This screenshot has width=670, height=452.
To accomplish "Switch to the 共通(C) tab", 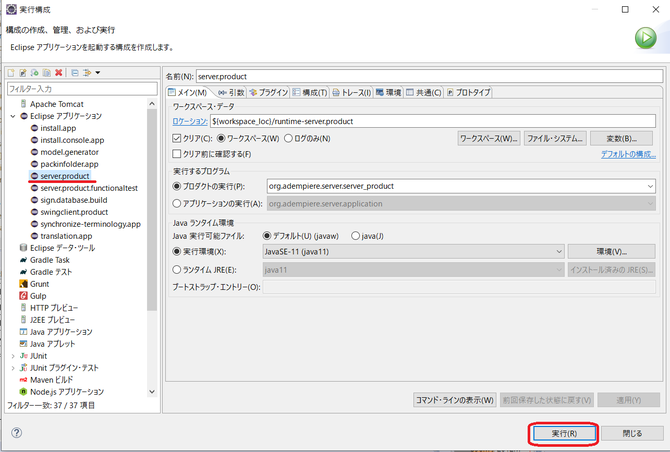I will [423, 92].
